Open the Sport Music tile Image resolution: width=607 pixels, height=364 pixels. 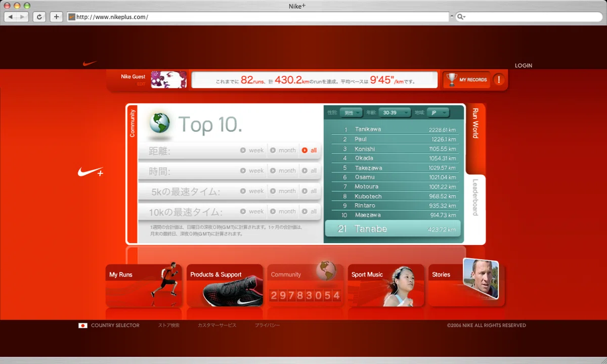point(386,285)
